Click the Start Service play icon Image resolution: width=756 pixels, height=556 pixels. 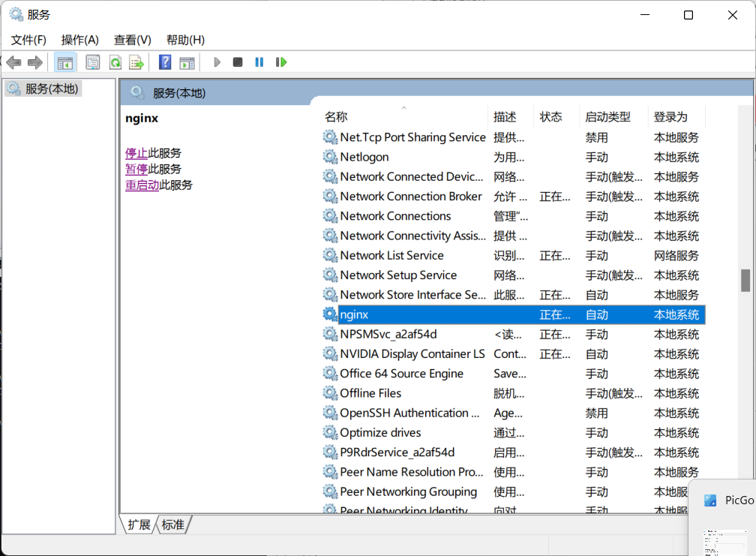(x=217, y=62)
